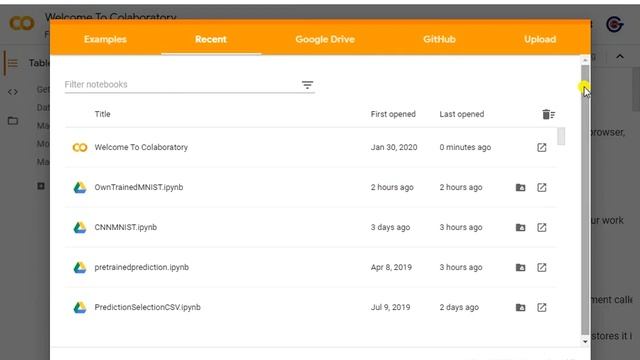Image resolution: width=640 pixels, height=360 pixels.
Task: Open pretrainedprediction.ipynb in new tab icon
Action: 542,267
